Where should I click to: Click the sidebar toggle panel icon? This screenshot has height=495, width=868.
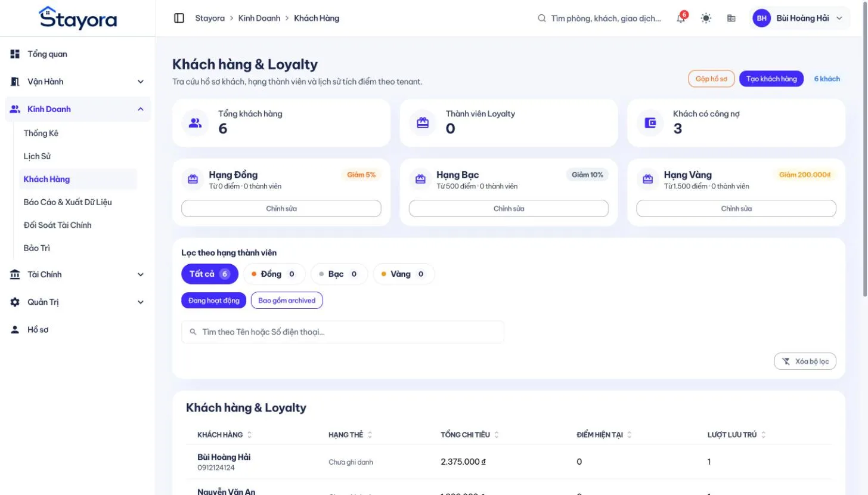pyautogui.click(x=179, y=18)
